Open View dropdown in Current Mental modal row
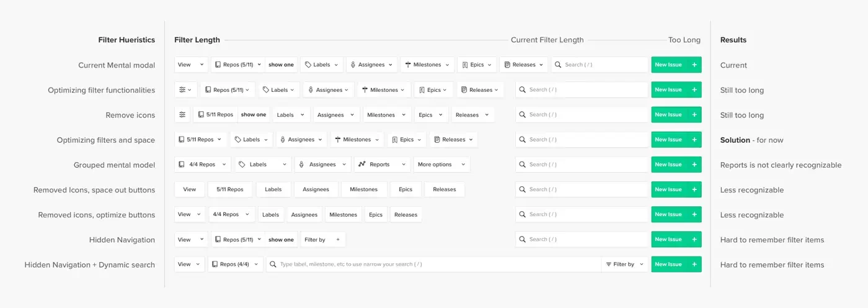868x308 pixels. [191, 65]
